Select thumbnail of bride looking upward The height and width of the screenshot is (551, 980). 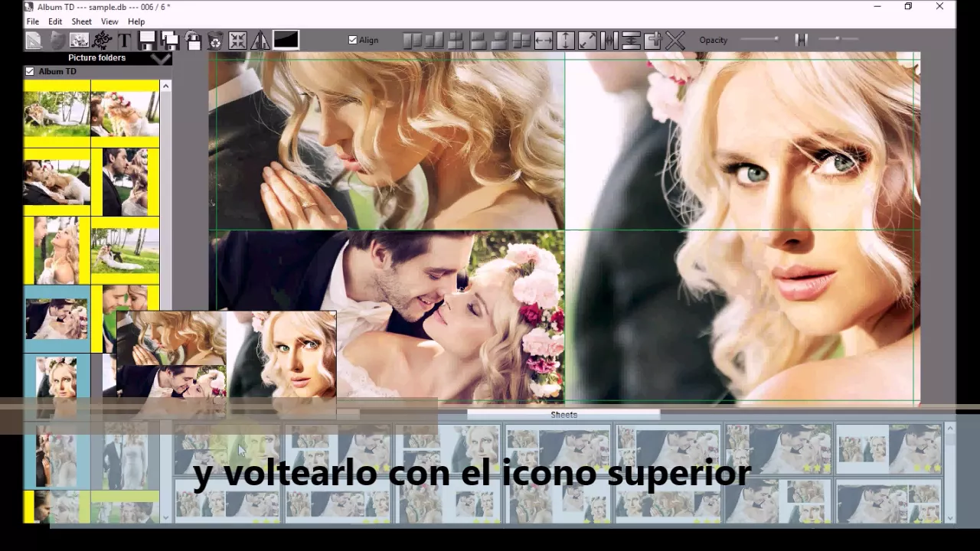point(57,250)
